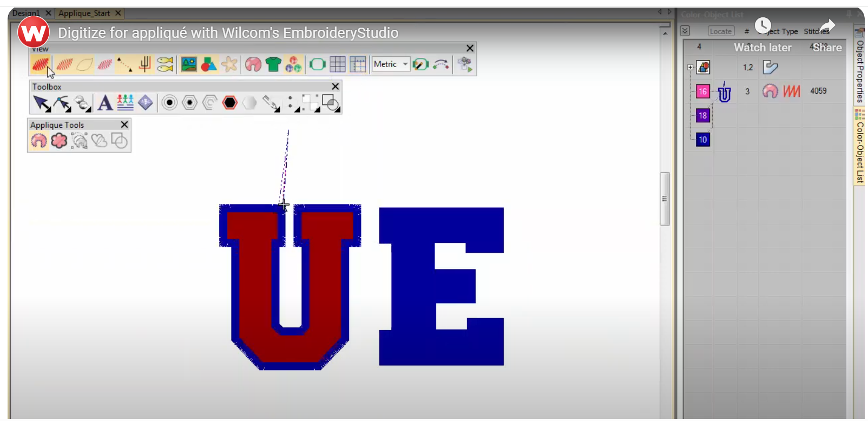
Task: Choose the Select Object arrow tool
Action: [x=41, y=103]
